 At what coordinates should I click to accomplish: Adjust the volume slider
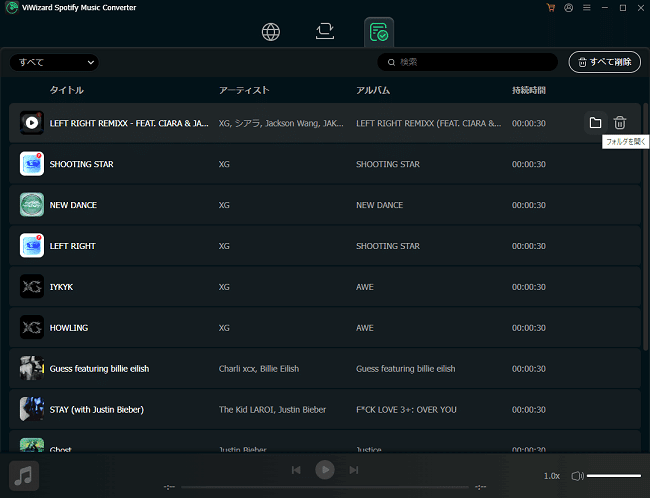coord(614,476)
